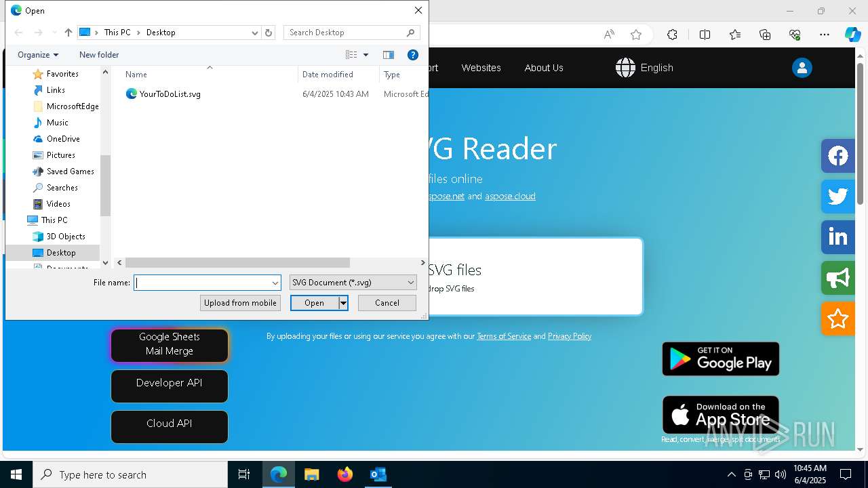Viewport: 868px width, 488px height.
Task: Open Saved Games in the tree
Action: (70, 171)
